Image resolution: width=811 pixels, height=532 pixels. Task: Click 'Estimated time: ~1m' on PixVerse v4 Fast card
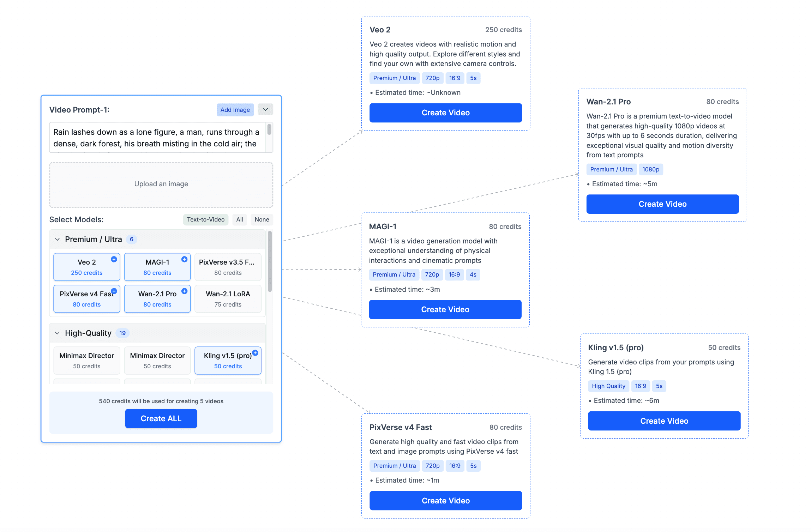pyautogui.click(x=407, y=480)
